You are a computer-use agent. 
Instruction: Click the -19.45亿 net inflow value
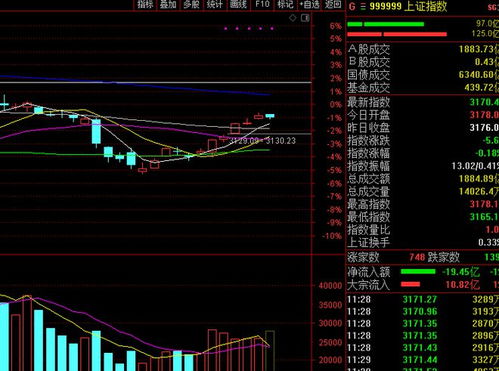click(x=461, y=272)
